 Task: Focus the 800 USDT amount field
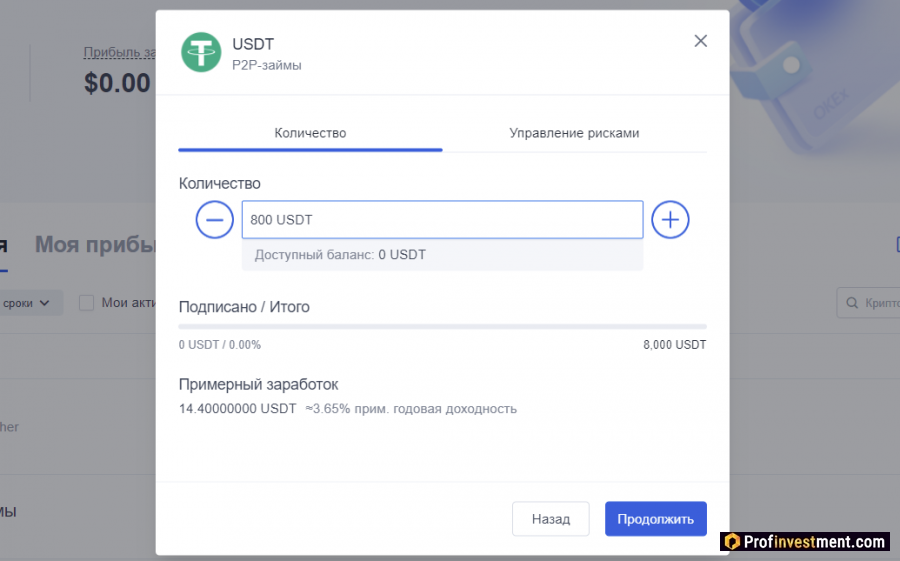(x=443, y=220)
